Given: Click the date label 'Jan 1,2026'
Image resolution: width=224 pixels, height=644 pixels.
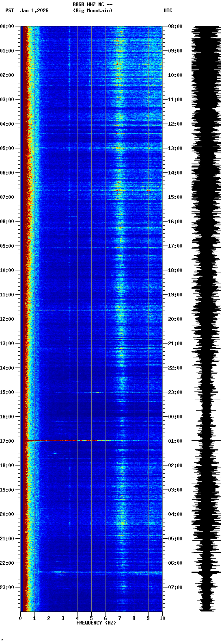Looking at the screenshot, I should 34,11.
